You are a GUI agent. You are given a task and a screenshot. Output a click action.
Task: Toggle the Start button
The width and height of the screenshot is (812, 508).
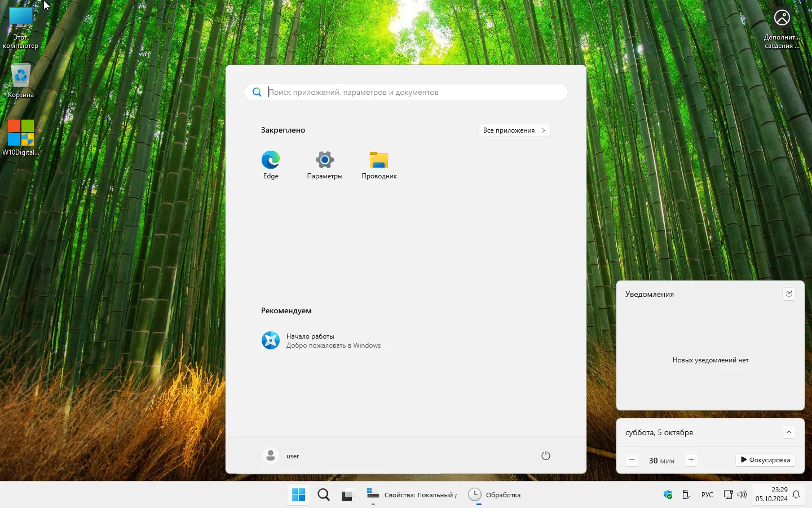click(x=299, y=495)
